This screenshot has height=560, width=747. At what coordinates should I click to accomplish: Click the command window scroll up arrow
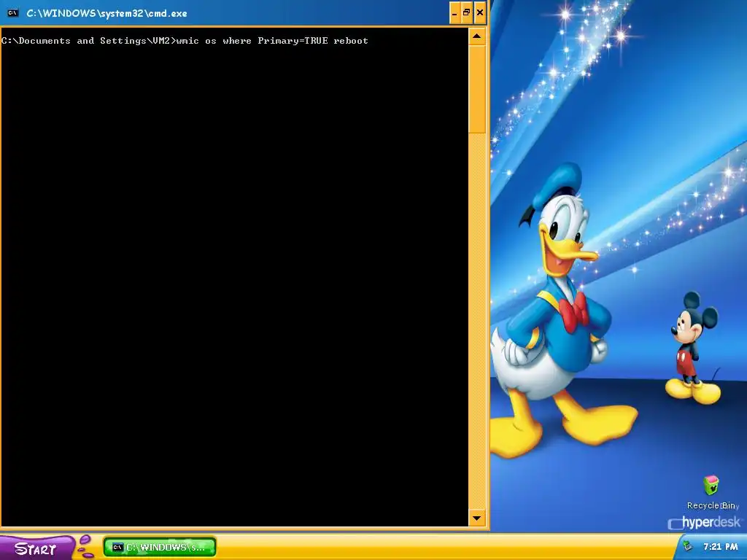click(477, 36)
